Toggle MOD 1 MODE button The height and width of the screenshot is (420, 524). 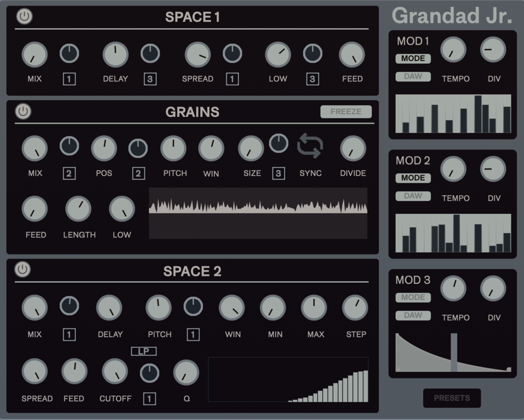coord(413,58)
